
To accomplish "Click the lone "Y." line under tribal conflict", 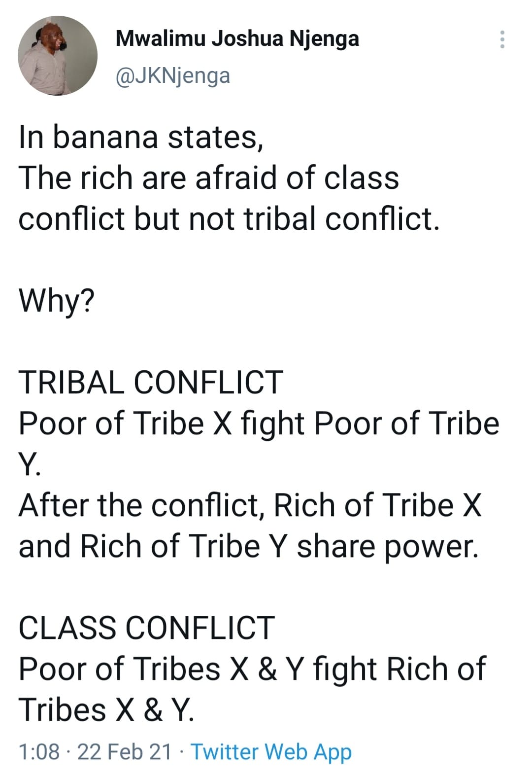I will point(29,464).
